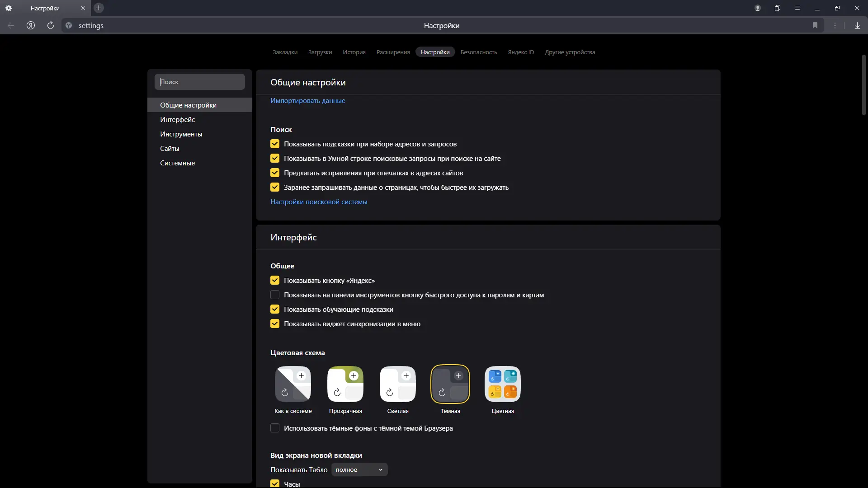Click the settings Поиск input field
The height and width of the screenshot is (488, 868).
point(200,82)
